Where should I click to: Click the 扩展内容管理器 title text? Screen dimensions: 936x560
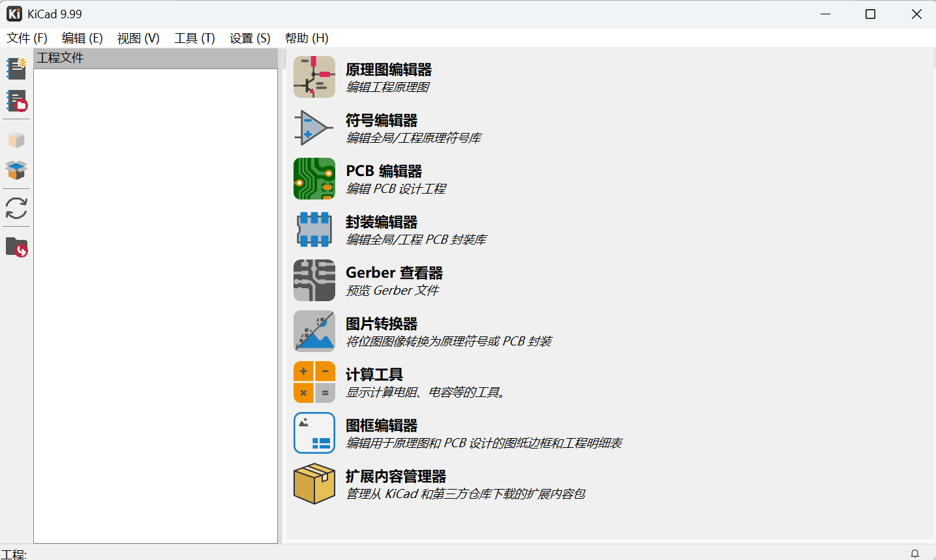[x=396, y=477]
